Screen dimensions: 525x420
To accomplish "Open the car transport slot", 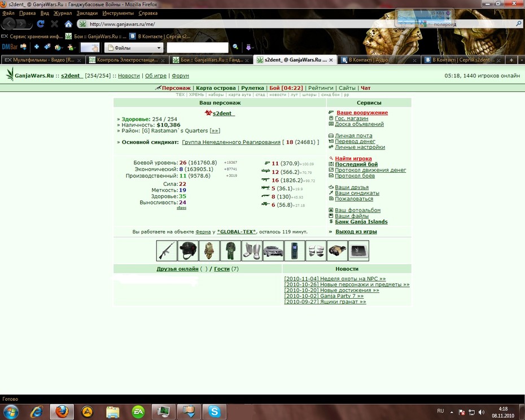I will 273,251.
